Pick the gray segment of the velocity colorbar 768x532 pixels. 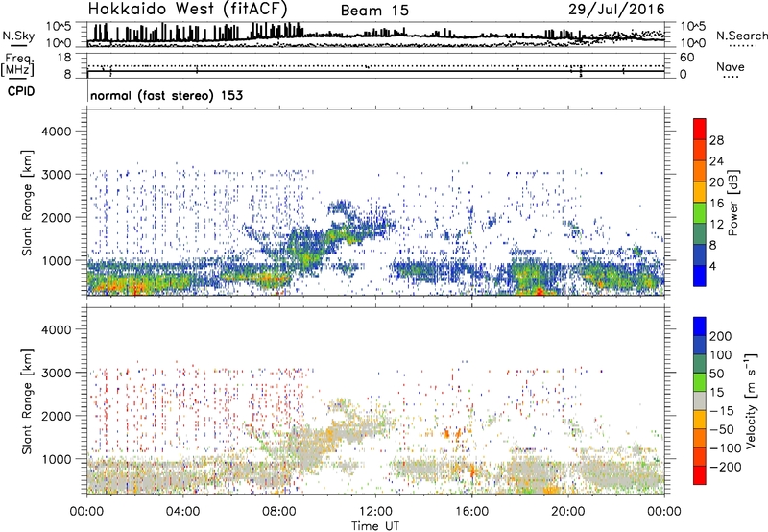(700, 401)
